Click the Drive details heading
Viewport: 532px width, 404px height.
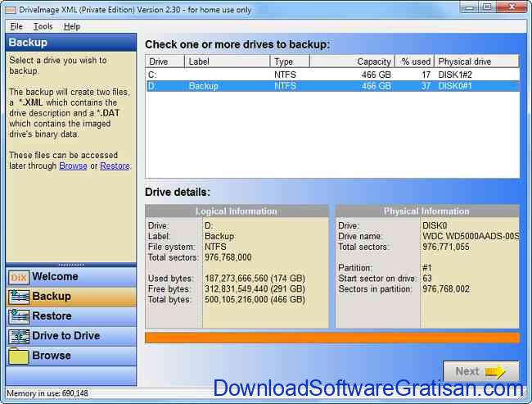[x=178, y=193]
